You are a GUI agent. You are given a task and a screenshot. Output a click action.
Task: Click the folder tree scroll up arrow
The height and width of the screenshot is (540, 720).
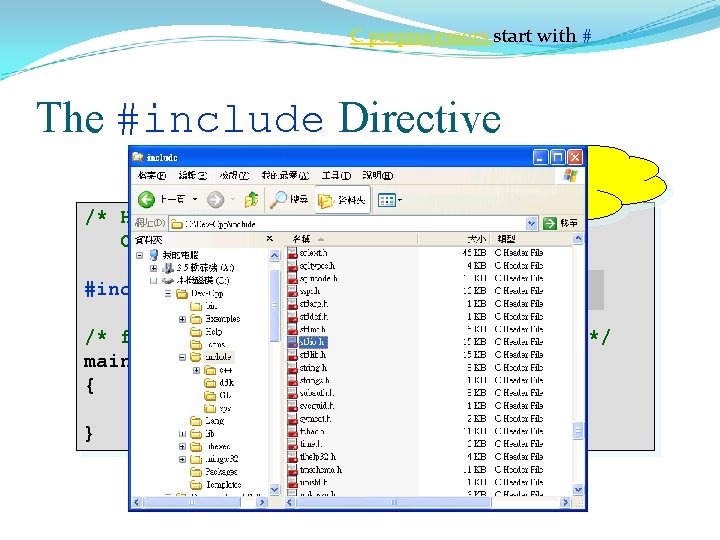click(x=274, y=255)
